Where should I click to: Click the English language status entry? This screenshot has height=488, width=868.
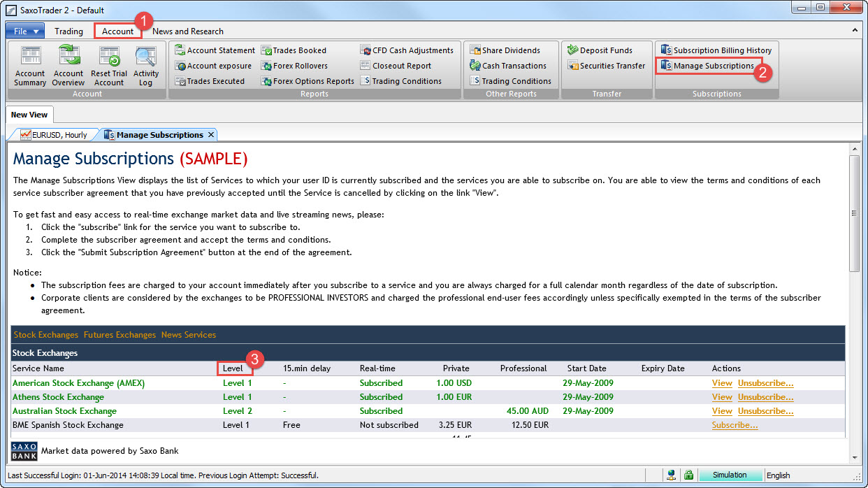coord(779,475)
